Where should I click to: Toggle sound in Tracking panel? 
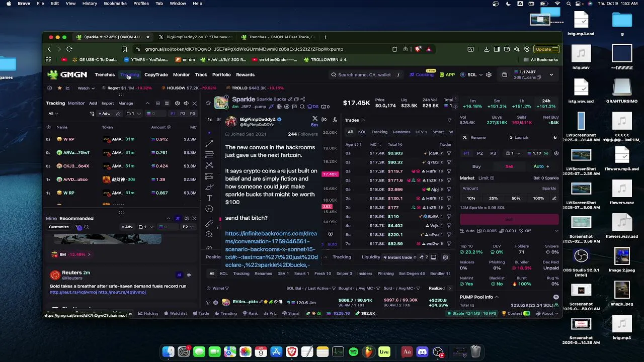[x=186, y=103]
